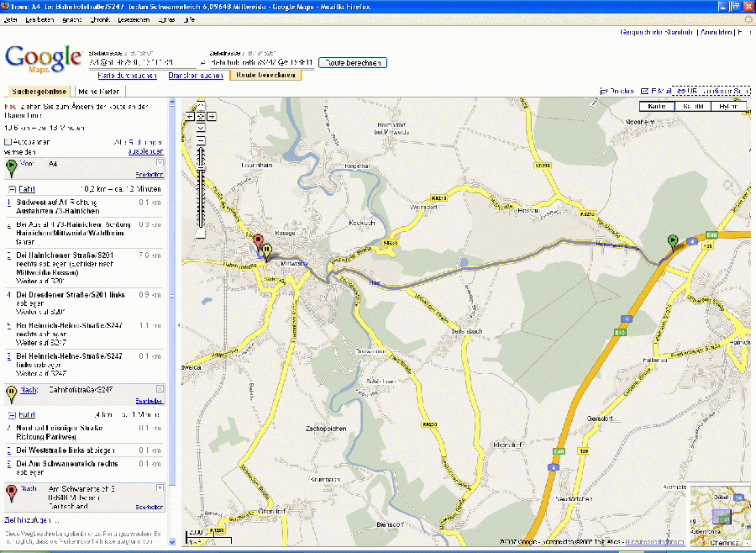Click the Route berechnen button
Image resolution: width=756 pixels, height=553 pixels.
click(x=353, y=63)
